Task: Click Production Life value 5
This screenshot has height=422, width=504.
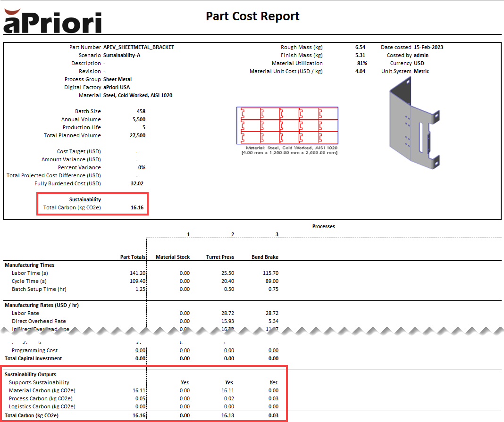Action: click(x=143, y=127)
